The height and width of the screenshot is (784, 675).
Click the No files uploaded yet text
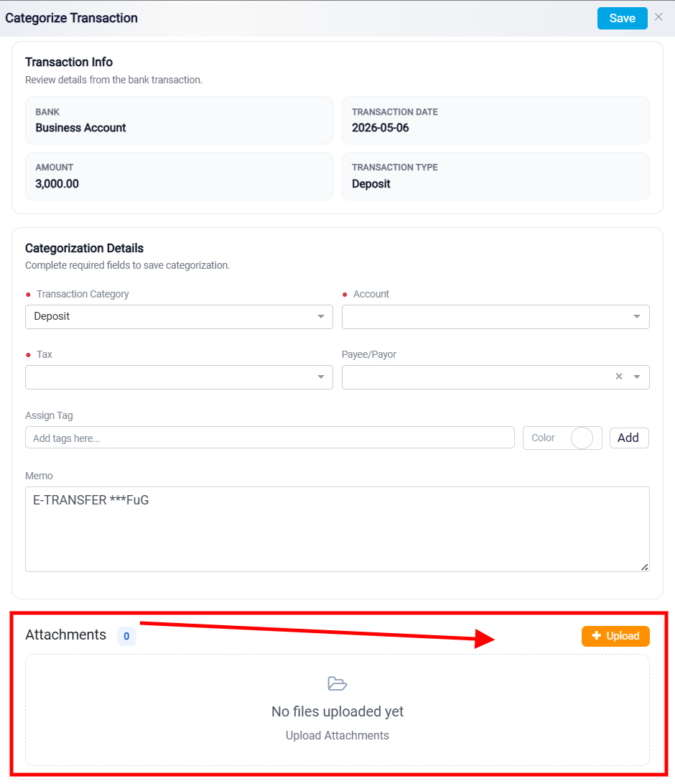[337, 711]
